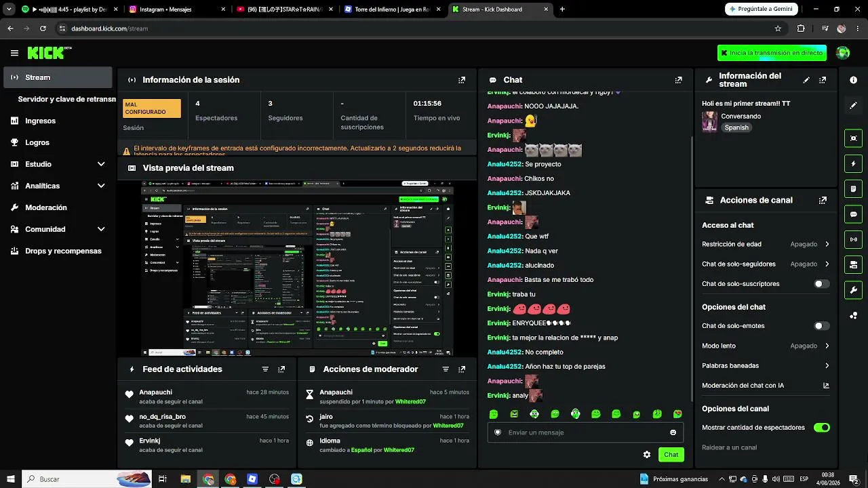Filter the Feed de actividades list
Image resolution: width=868 pixels, height=488 pixels.
click(x=265, y=369)
